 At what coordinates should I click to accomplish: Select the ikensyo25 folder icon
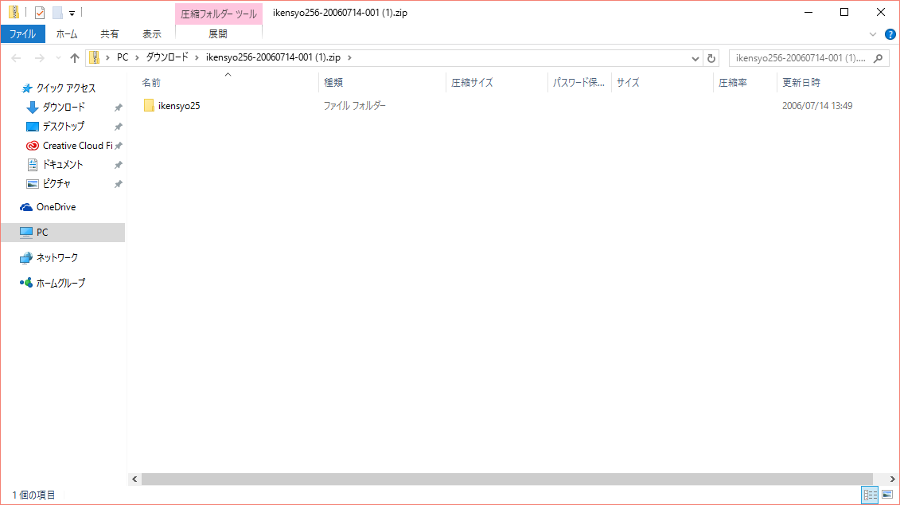click(x=149, y=106)
